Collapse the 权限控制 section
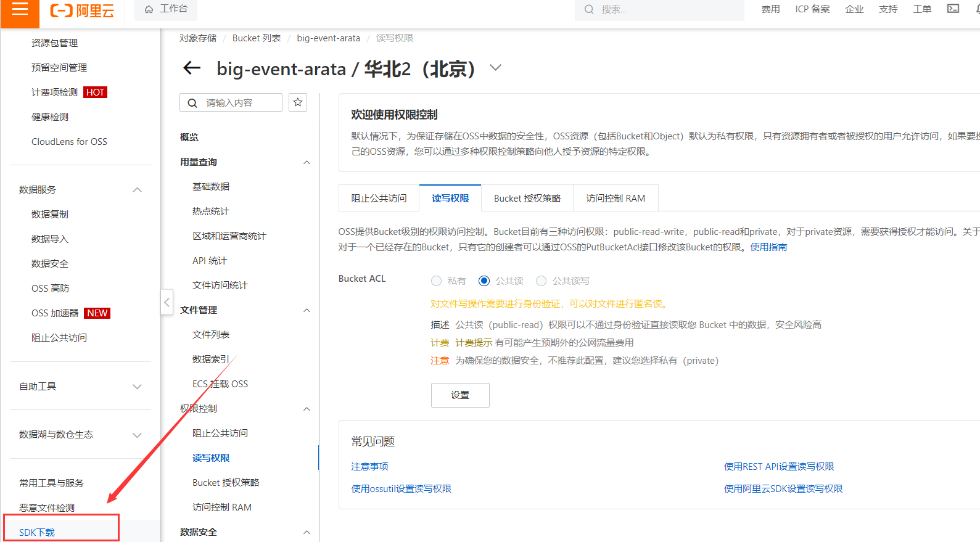 tap(307, 409)
